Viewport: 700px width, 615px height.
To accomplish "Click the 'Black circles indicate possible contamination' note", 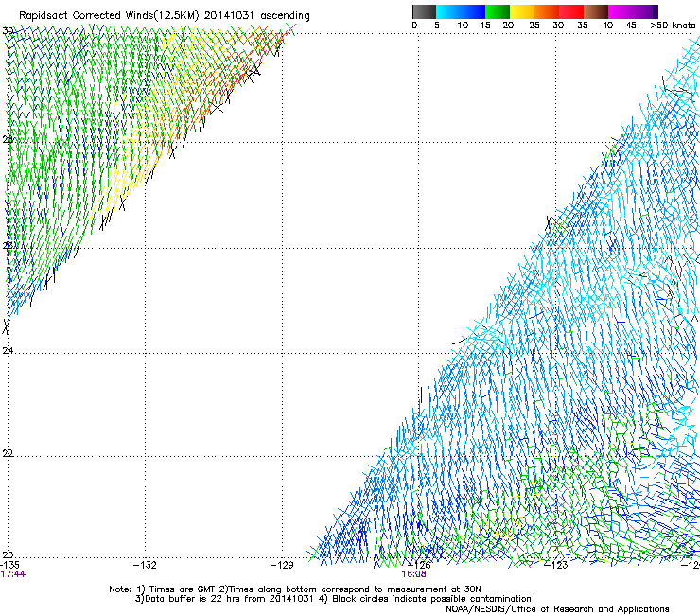I will pyautogui.click(x=431, y=599).
